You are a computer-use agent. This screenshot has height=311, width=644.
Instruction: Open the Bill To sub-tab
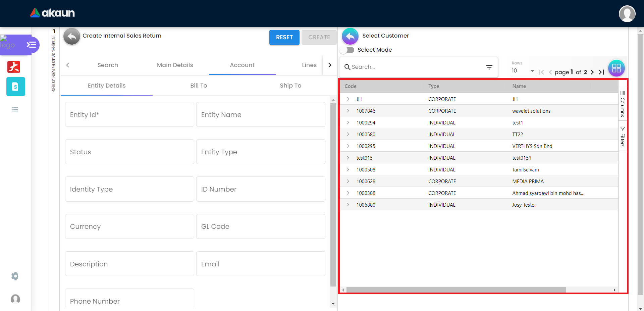199,86
